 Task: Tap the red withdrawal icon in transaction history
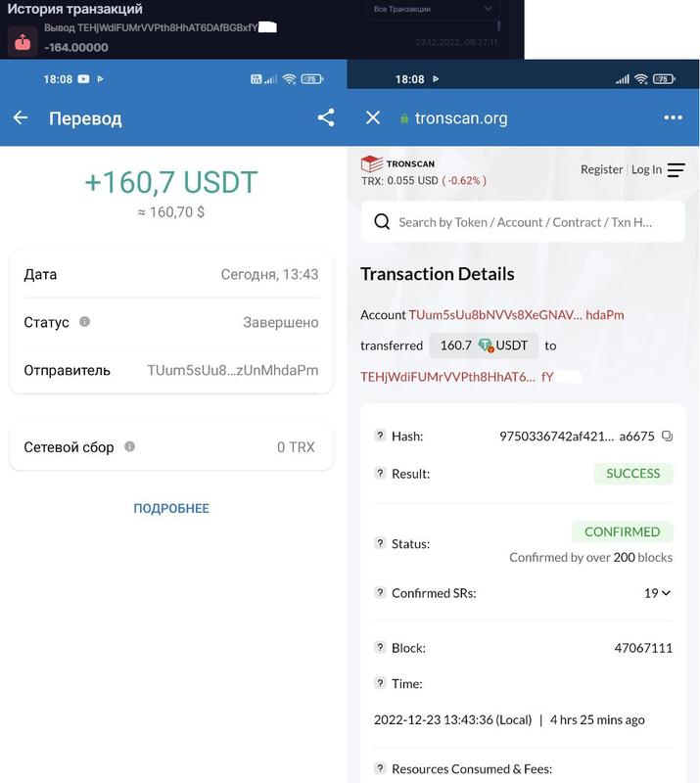tap(23, 42)
